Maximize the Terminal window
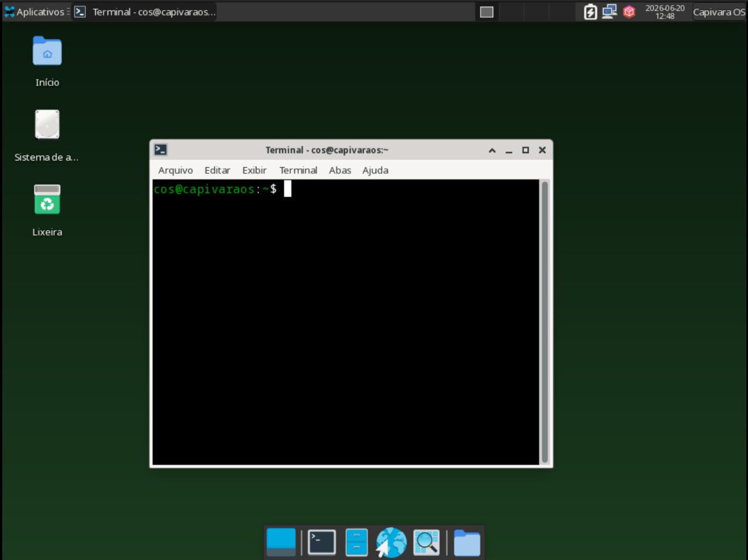Screen dimensions: 748x560 [x=525, y=150]
